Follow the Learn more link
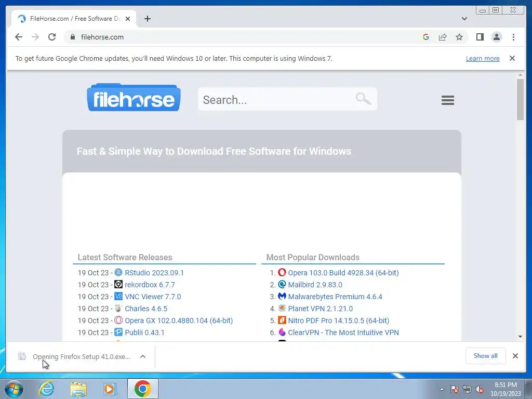Screen dimensions: 532x399 click(483, 58)
